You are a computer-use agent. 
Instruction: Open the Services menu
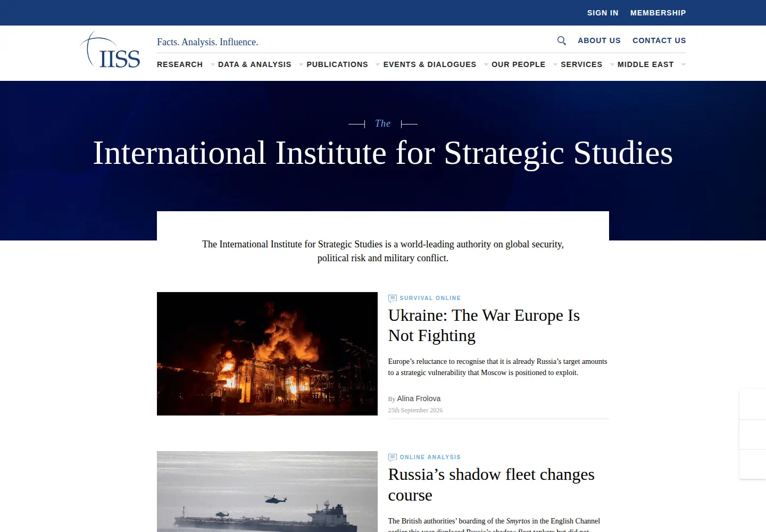pyautogui.click(x=581, y=64)
